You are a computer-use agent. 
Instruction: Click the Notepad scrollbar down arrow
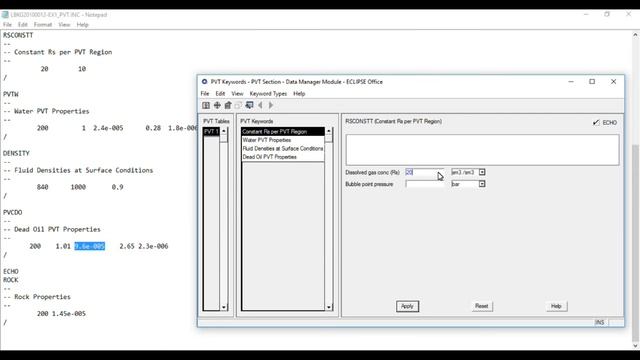[x=635, y=346]
